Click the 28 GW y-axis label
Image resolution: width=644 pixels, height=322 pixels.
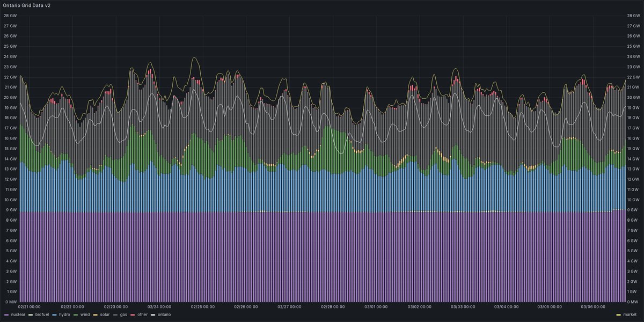[9, 16]
